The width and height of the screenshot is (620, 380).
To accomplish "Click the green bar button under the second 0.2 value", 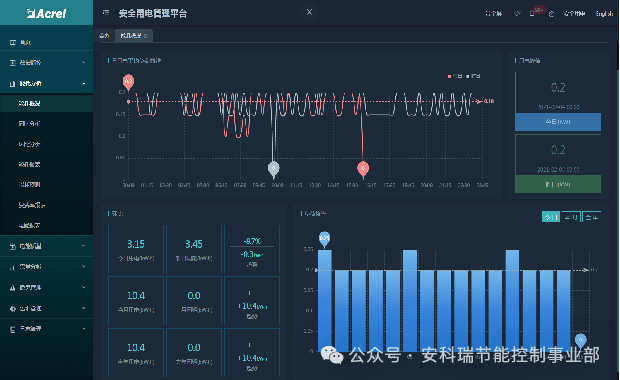I will click(x=558, y=184).
